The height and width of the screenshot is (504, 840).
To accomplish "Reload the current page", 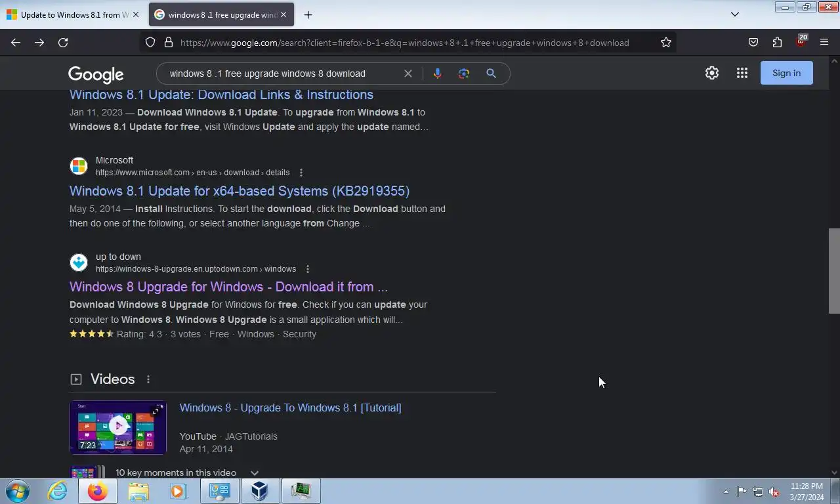I will point(63,42).
